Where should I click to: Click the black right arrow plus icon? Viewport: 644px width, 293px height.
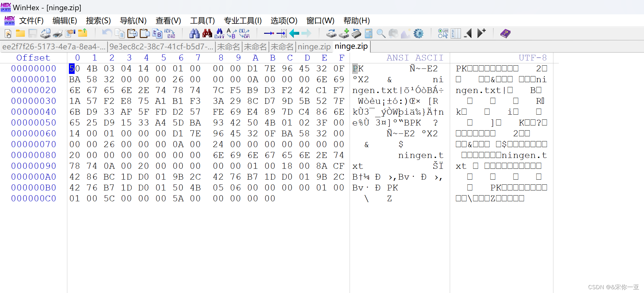(x=481, y=33)
